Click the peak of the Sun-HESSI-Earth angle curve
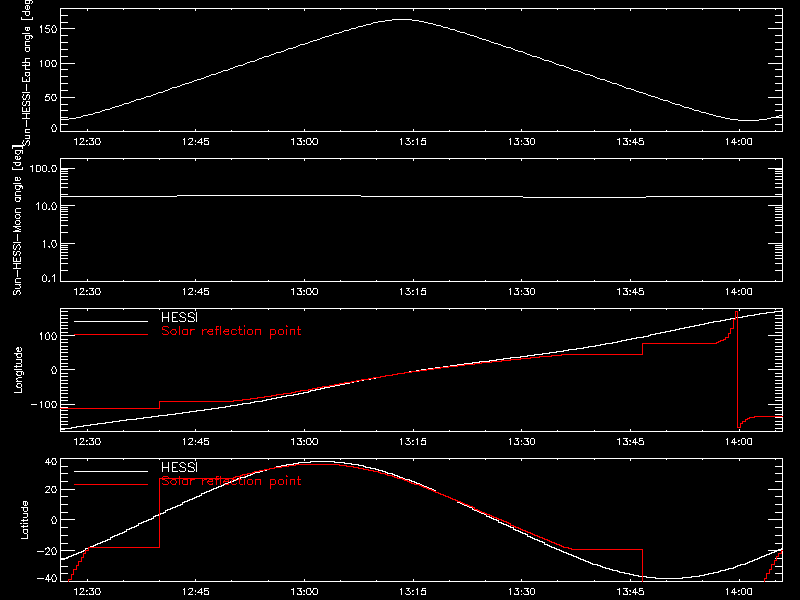Image resolution: width=800 pixels, height=600 pixels. tap(402, 19)
